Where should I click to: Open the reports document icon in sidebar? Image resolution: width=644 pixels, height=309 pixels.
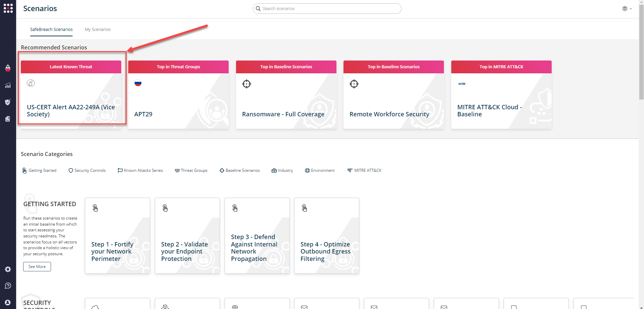[8, 119]
